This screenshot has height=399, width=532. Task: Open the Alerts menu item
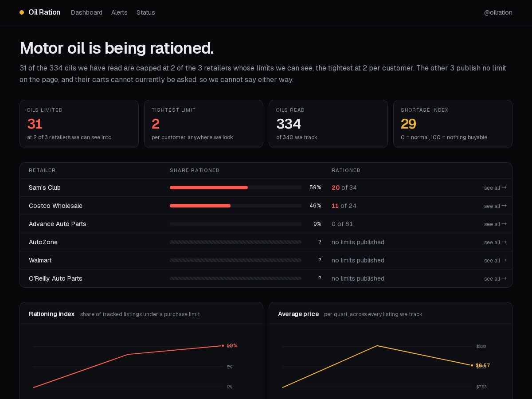(119, 12)
